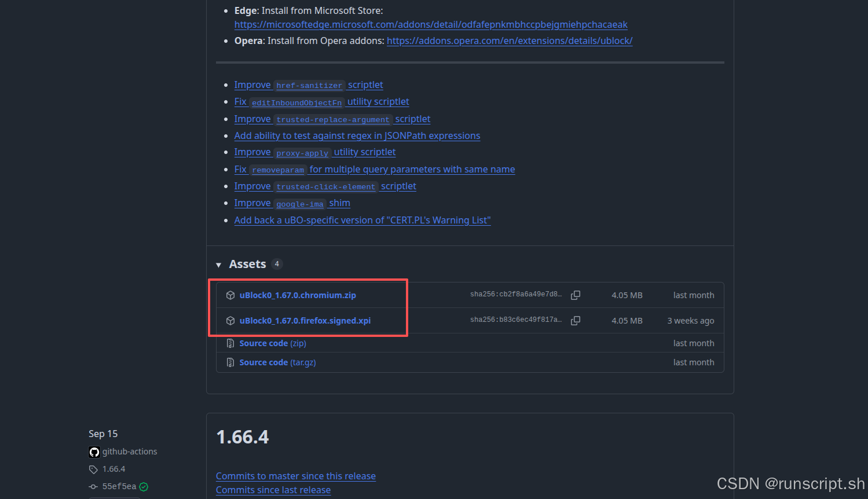Viewport: 868px width, 499px height.
Task: Click the tag icon beside 1.66.4
Action: (x=93, y=469)
